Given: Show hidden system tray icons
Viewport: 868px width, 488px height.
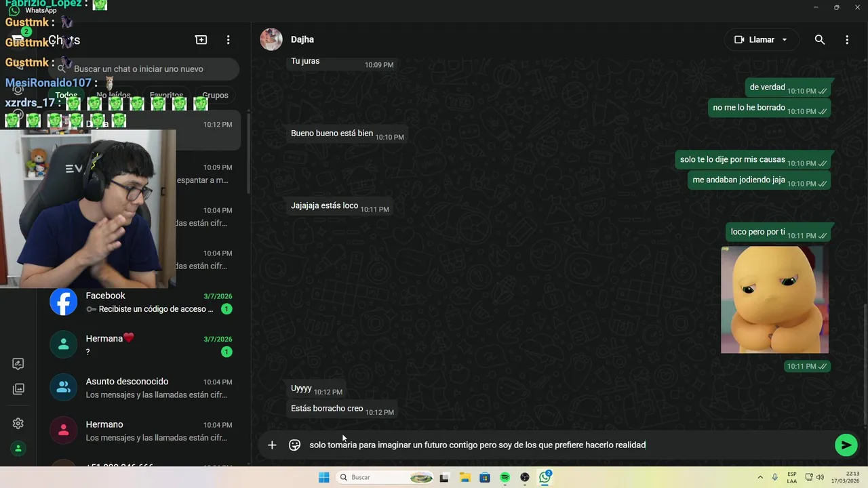Looking at the screenshot, I should point(760,477).
